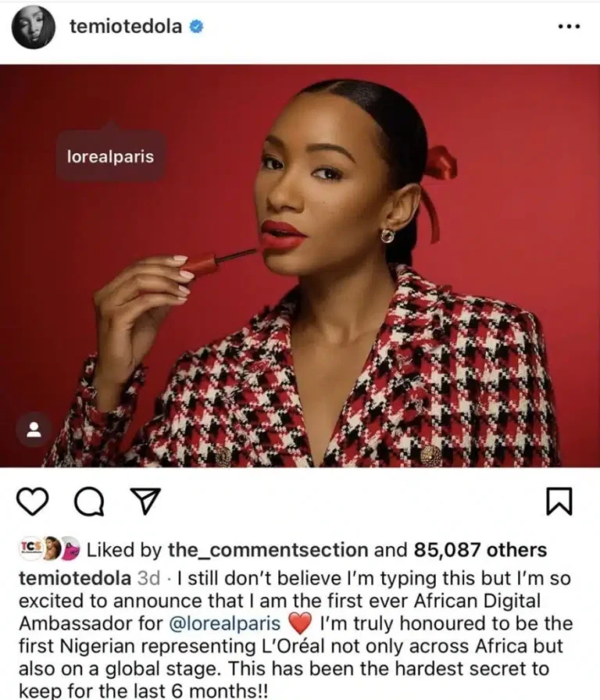Open the lorealparis photo tag
This screenshot has height=700, width=600.
click(x=110, y=156)
